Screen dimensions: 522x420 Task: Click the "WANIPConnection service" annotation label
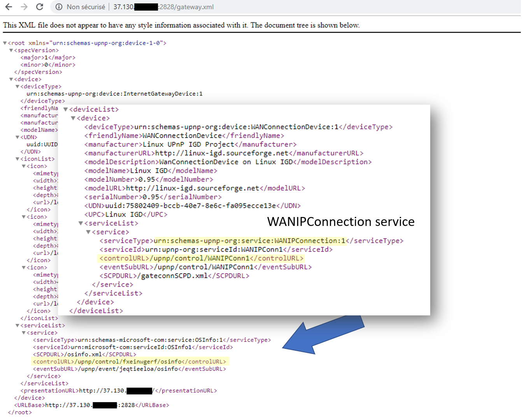[341, 222]
